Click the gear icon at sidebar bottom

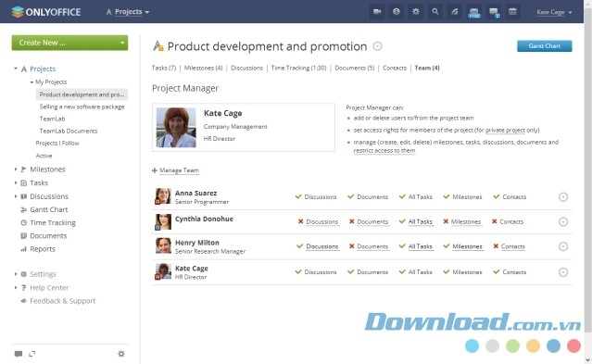121,354
